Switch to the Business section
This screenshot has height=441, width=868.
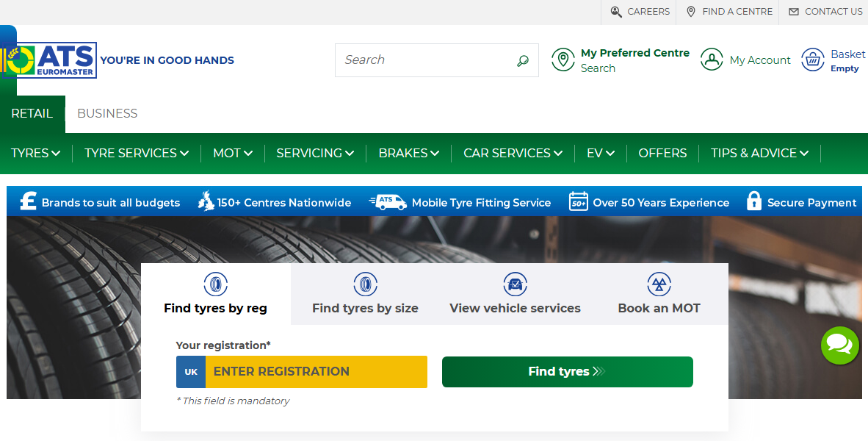pyautogui.click(x=107, y=113)
